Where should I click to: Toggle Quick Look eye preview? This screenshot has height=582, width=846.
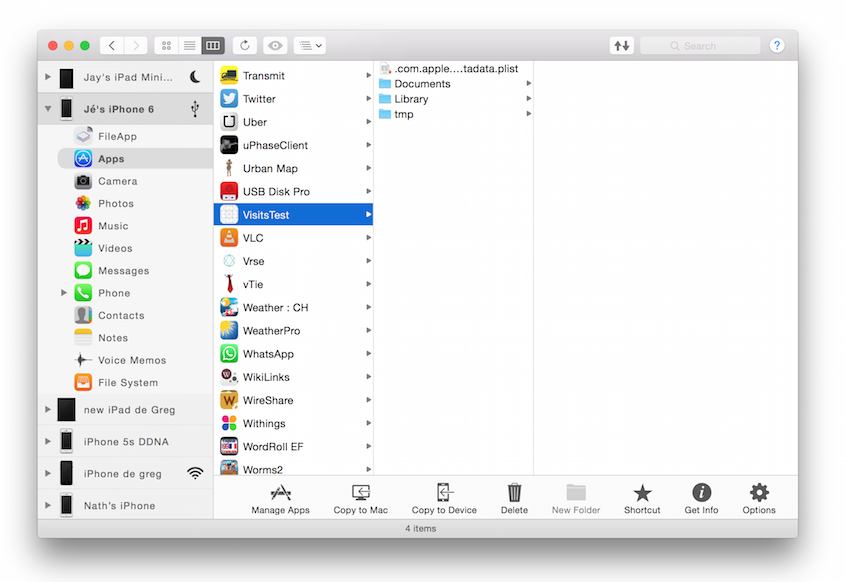point(275,46)
